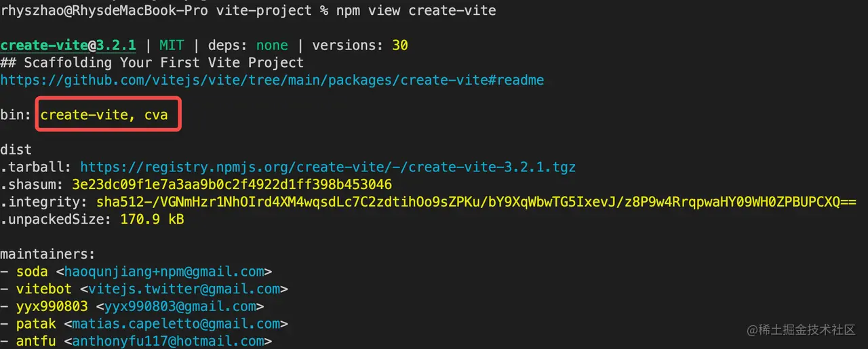Click line Scaffolding Your First Vite Project
868x349 pixels.
click(x=152, y=63)
